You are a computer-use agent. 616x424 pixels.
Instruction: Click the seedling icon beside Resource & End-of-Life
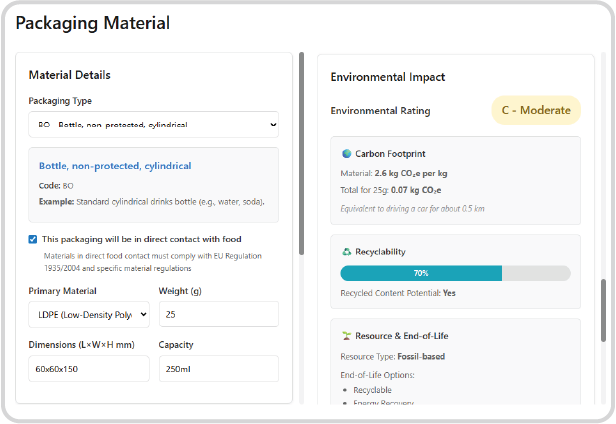tap(347, 336)
